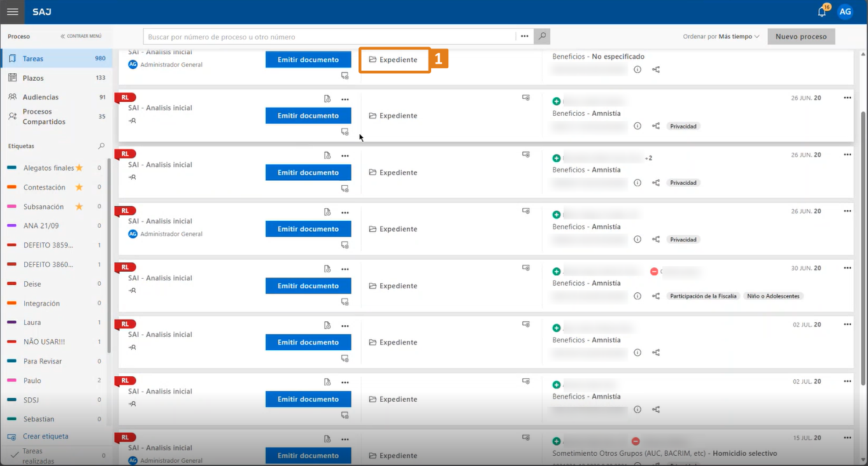
Task: Open the Ordenar por Más tiempo dropdown
Action: coord(721,36)
